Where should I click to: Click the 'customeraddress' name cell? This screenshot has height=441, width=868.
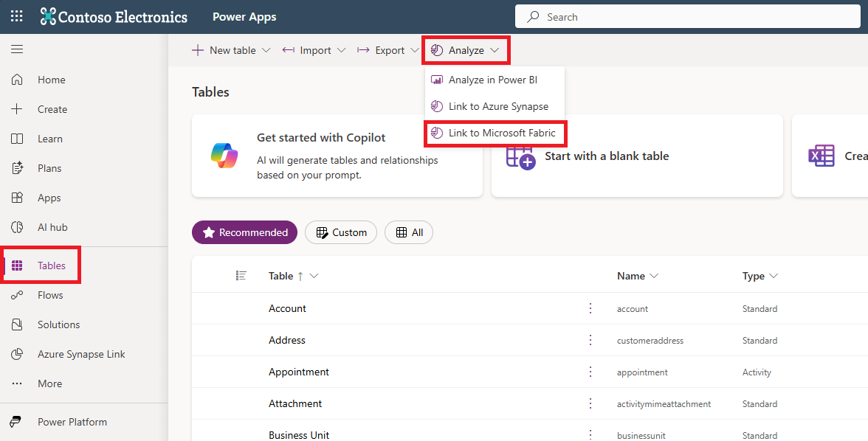point(650,340)
